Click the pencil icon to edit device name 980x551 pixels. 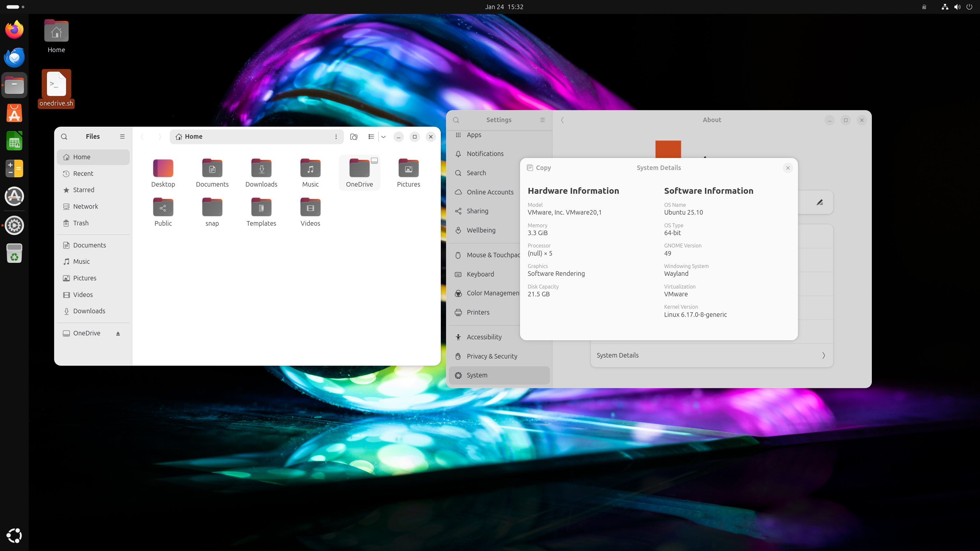click(x=819, y=202)
